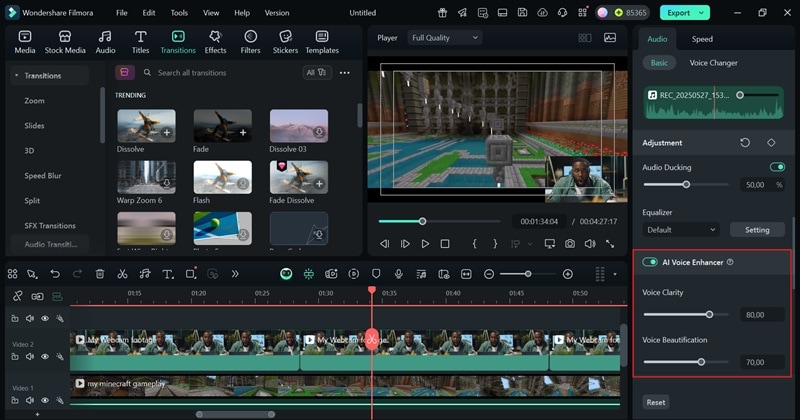Screen dimensions: 800x420
Task: Open the Titles panel
Action: [140, 42]
